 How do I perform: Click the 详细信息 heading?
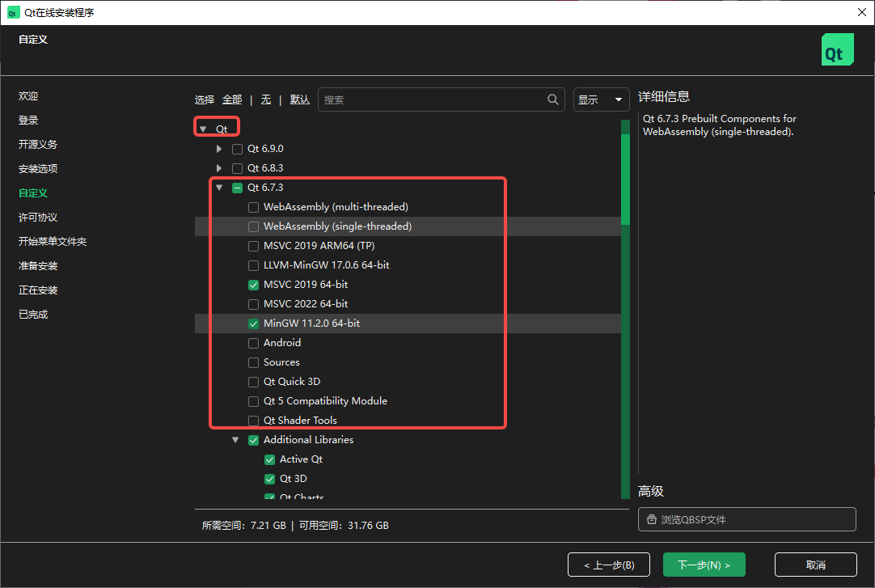click(x=664, y=96)
